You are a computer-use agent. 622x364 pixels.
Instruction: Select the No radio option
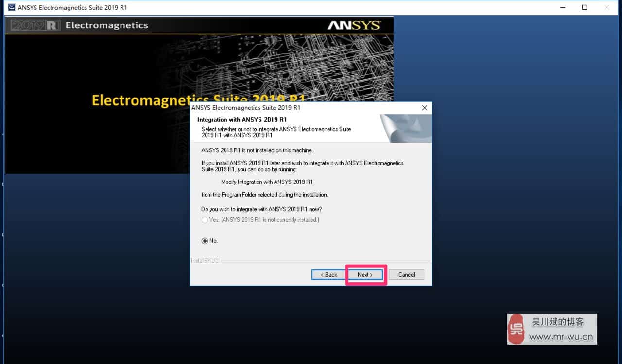209,241
